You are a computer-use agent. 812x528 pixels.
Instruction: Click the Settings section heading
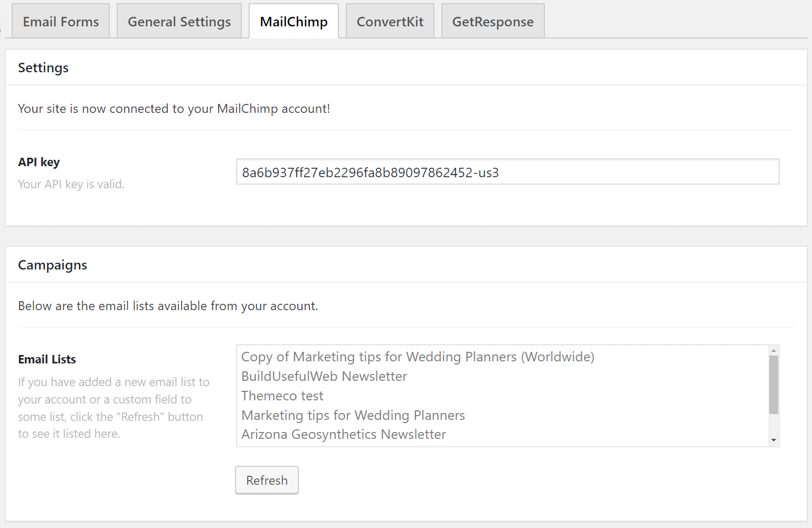(x=43, y=68)
